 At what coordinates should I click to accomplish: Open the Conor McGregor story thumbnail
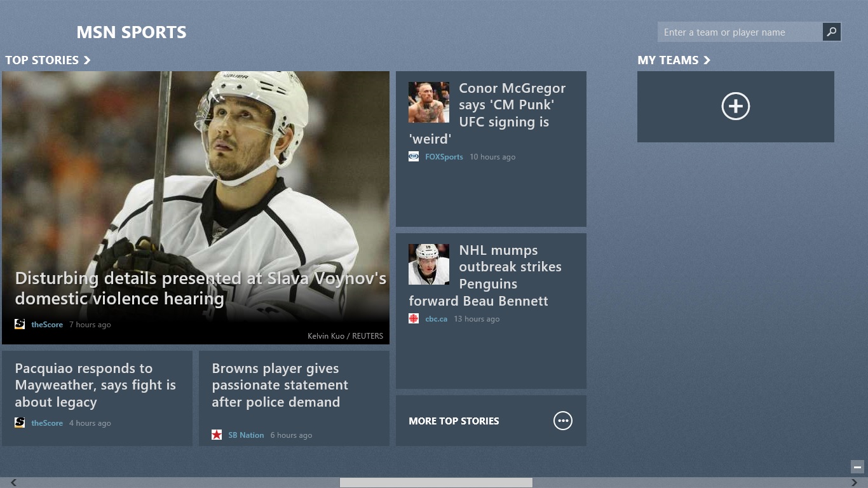point(429,102)
